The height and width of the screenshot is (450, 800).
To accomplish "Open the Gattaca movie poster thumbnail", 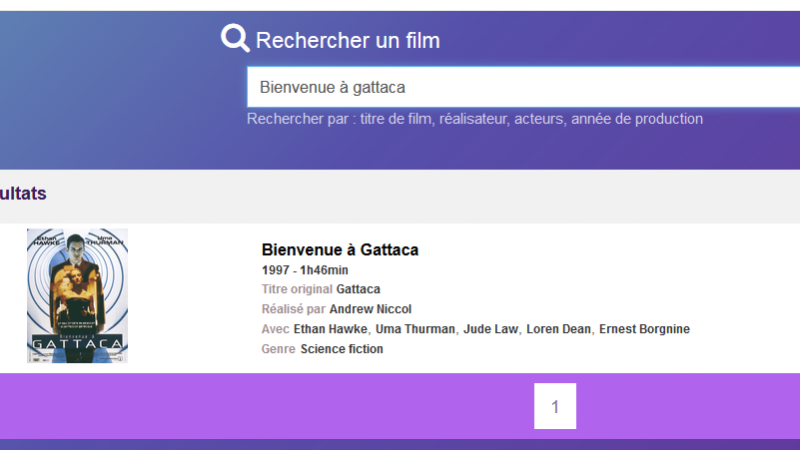I will pyautogui.click(x=77, y=295).
